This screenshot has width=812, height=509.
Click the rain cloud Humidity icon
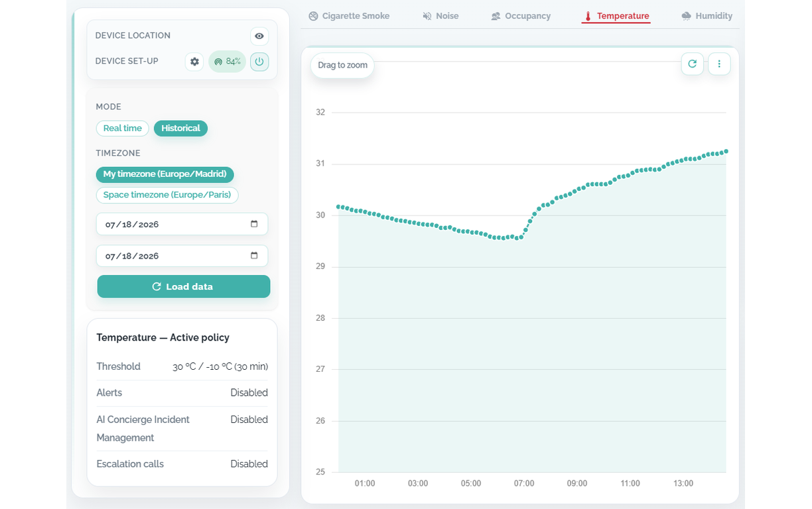(687, 16)
